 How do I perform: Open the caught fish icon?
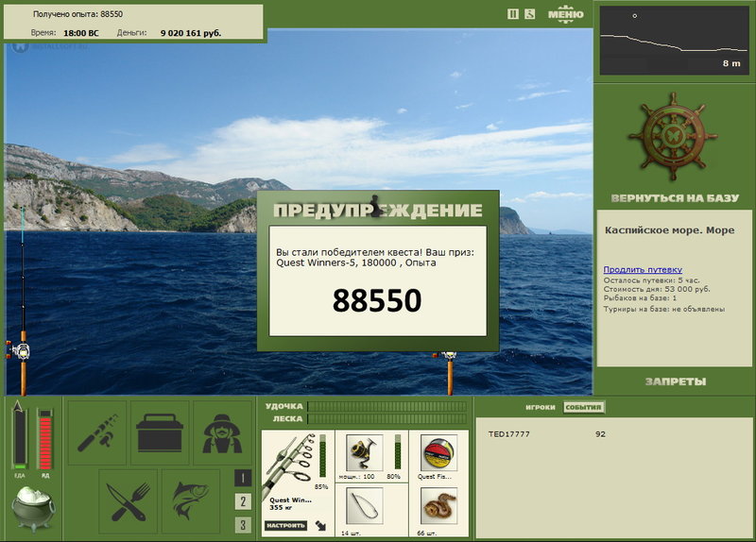tap(191, 501)
